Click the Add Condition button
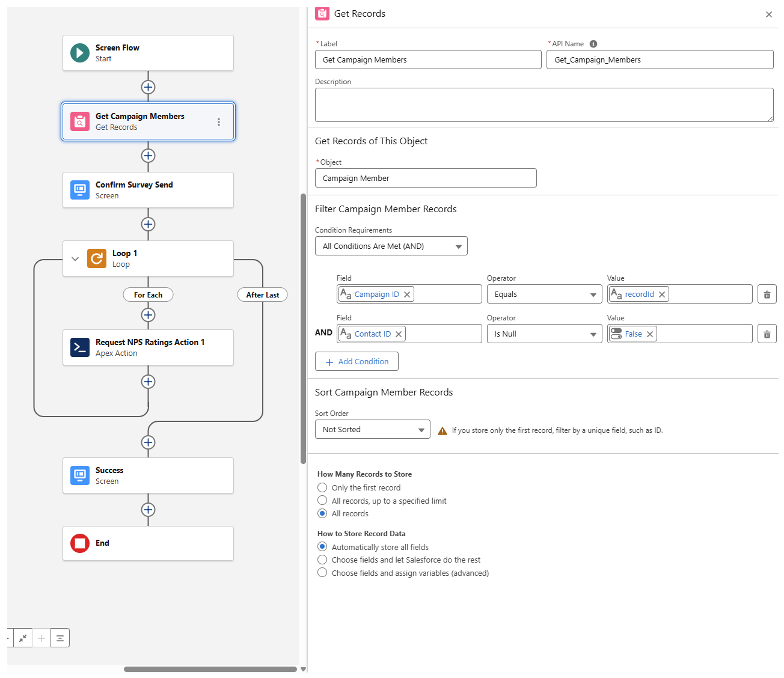This screenshot has width=784, height=678. pyautogui.click(x=357, y=362)
